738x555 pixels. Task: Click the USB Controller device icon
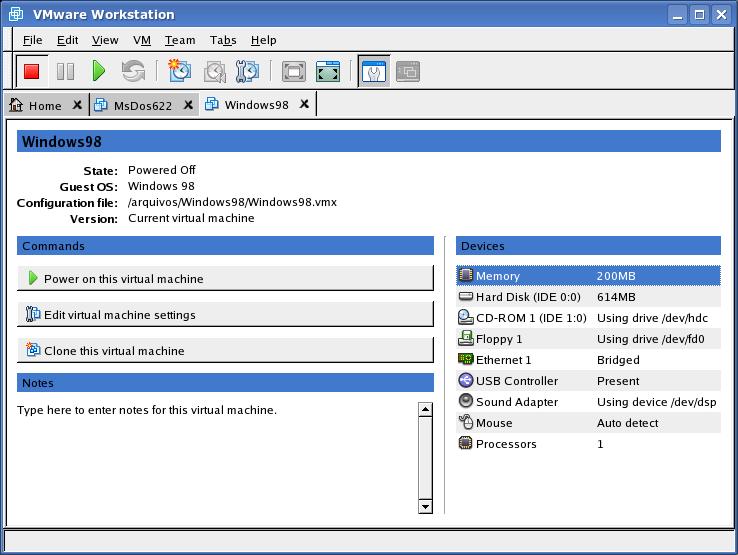465,380
